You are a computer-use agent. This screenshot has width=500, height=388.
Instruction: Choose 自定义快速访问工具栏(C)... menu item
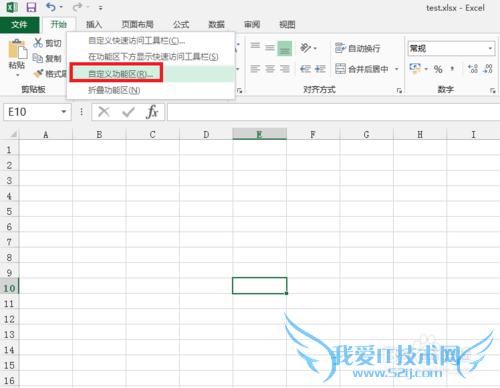(151, 41)
